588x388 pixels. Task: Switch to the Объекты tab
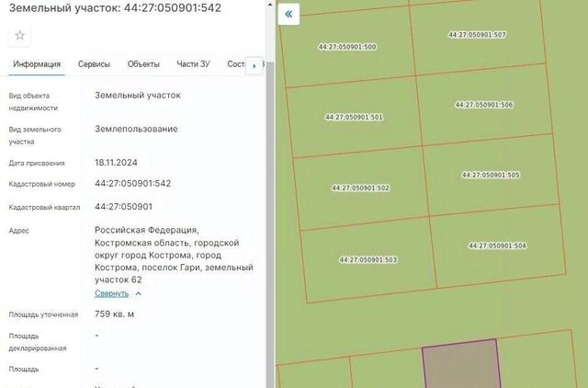click(143, 64)
